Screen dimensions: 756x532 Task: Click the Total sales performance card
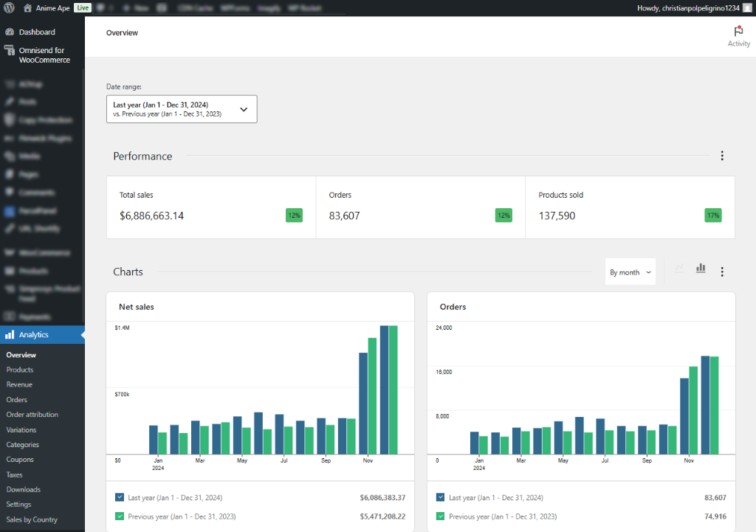pyautogui.click(x=211, y=207)
